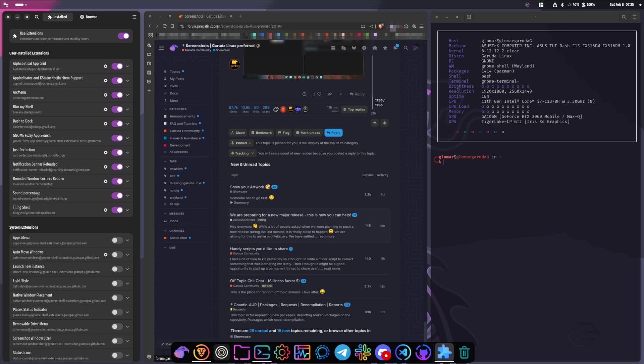Open the Extensions window hamburger menu

click(134, 17)
